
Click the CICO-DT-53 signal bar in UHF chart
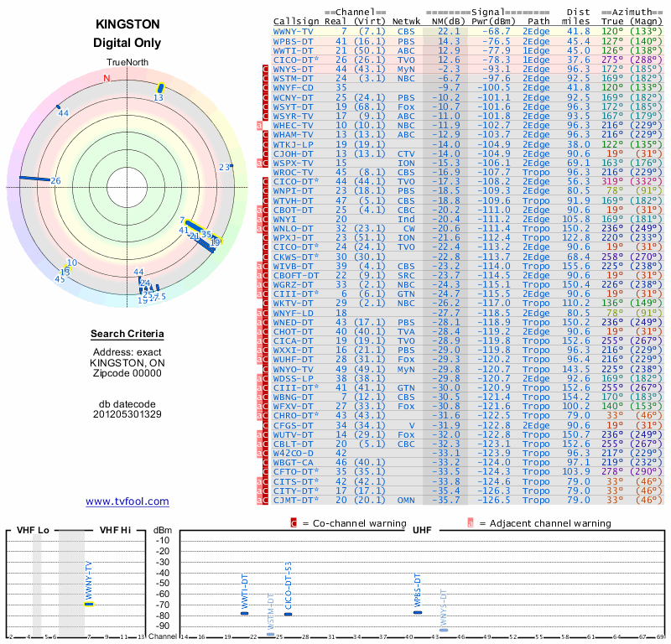(288, 614)
